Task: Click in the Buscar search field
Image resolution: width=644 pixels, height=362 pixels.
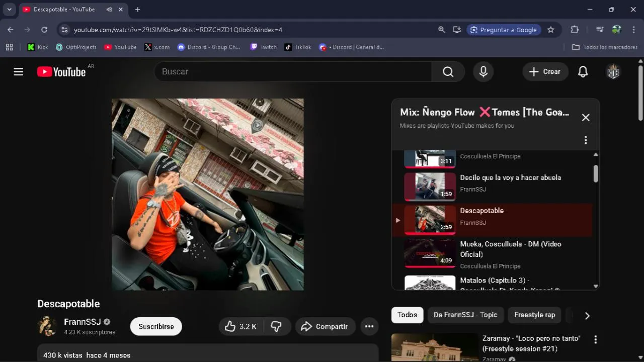Action: click(293, 72)
